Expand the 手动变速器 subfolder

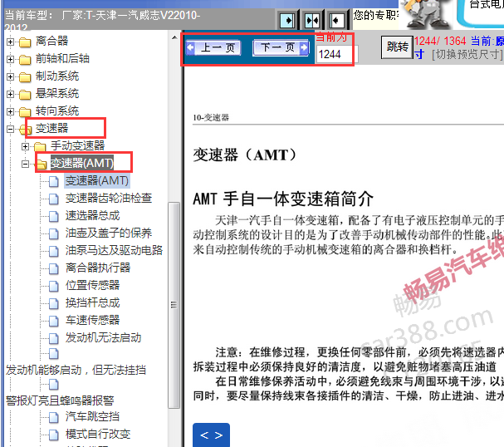[25, 146]
